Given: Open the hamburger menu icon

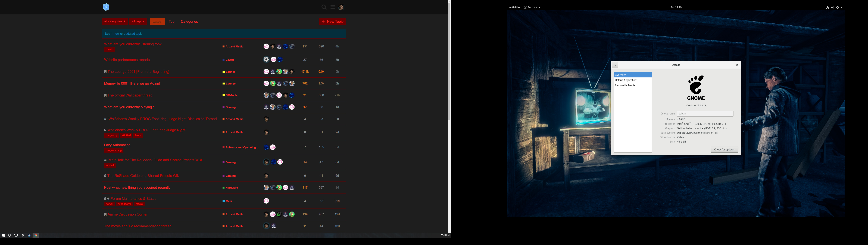Looking at the screenshot, I should [x=333, y=7].
